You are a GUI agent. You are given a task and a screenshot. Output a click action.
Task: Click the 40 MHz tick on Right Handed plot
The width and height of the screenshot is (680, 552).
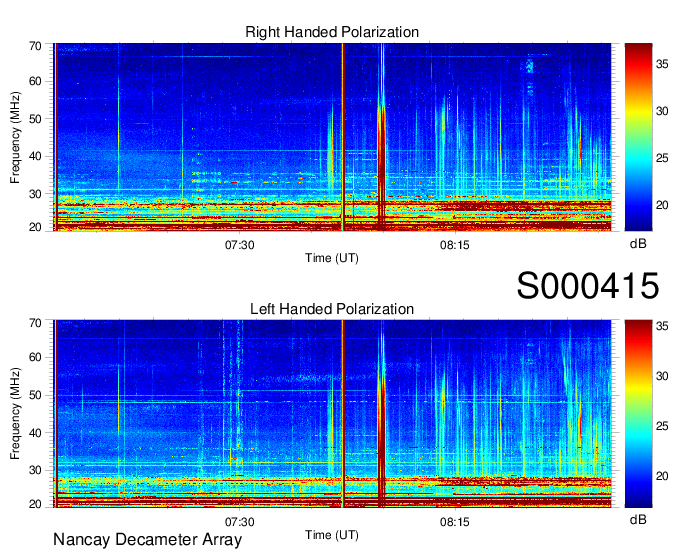35,156
